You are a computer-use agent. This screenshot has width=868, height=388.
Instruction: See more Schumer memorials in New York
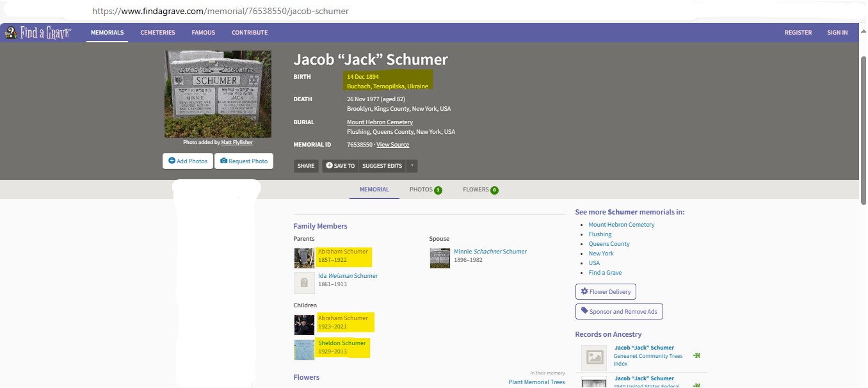(x=601, y=254)
